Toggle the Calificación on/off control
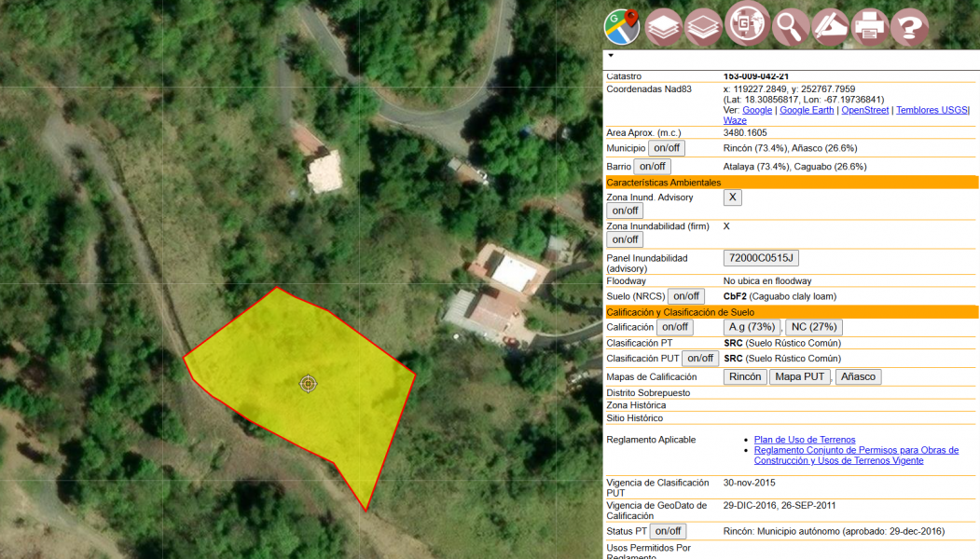 (675, 326)
